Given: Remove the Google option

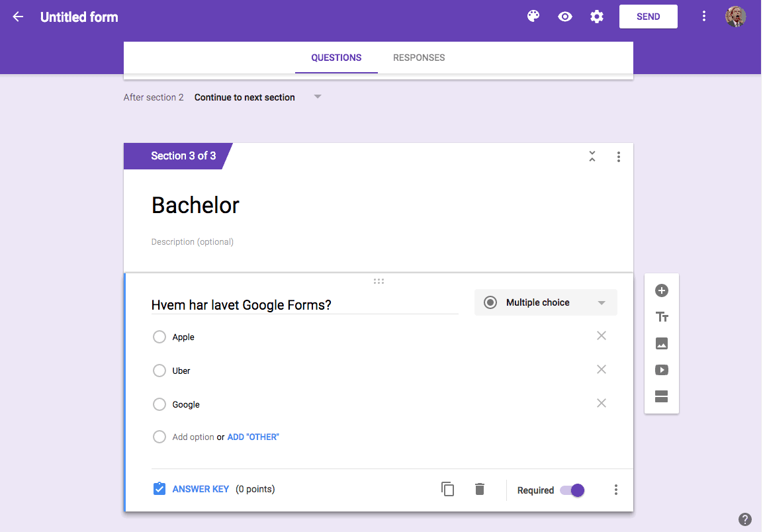Looking at the screenshot, I should [602, 403].
